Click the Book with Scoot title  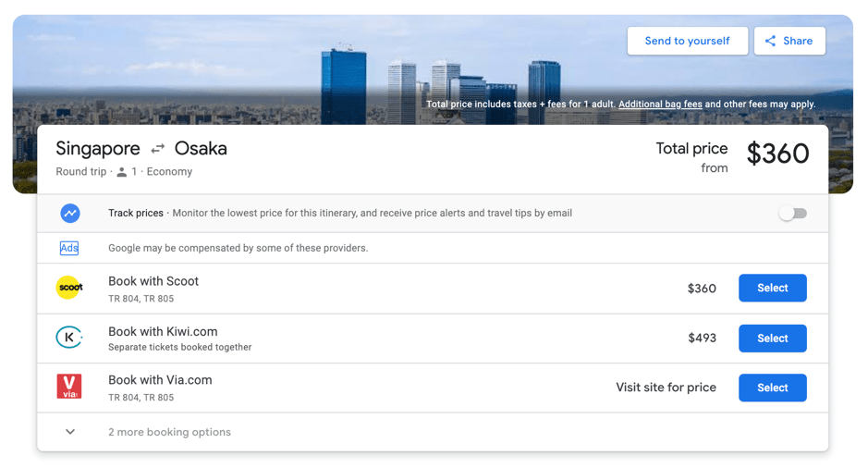click(153, 281)
